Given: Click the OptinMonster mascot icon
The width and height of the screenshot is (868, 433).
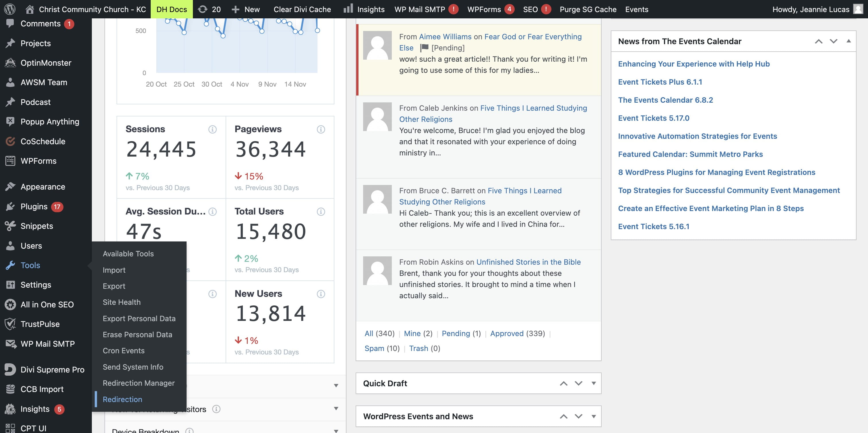Looking at the screenshot, I should tap(10, 63).
